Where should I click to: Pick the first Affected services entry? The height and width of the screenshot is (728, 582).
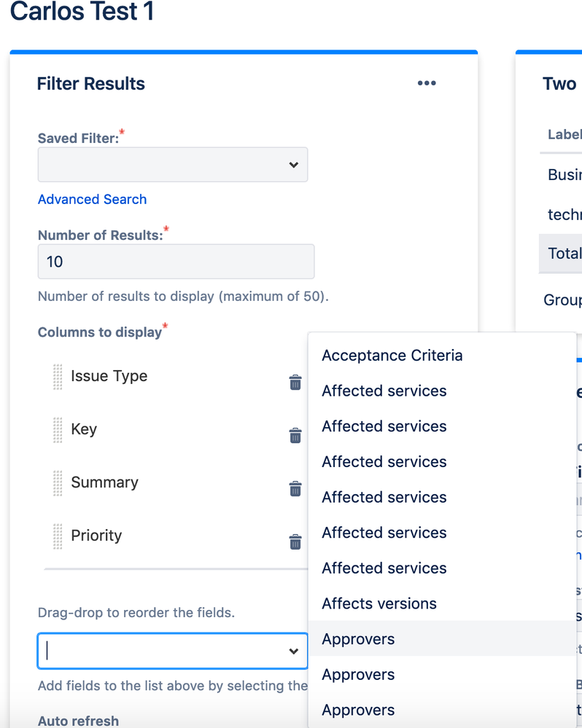(x=384, y=391)
